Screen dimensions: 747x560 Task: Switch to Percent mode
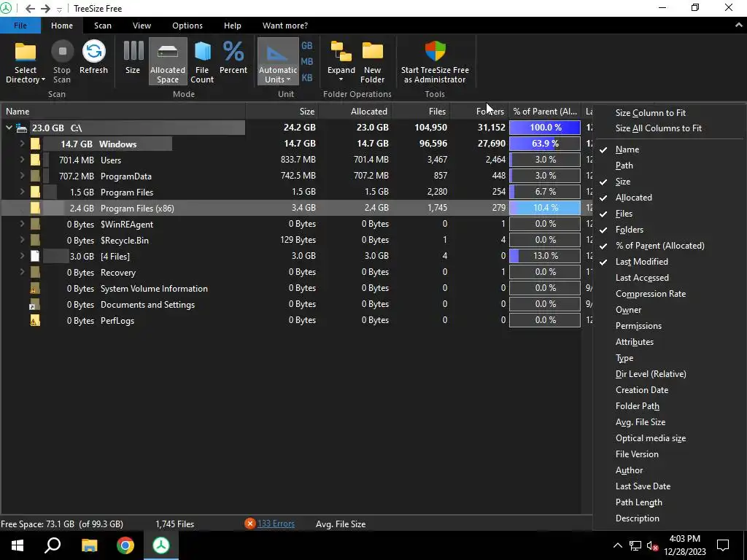[x=233, y=58]
